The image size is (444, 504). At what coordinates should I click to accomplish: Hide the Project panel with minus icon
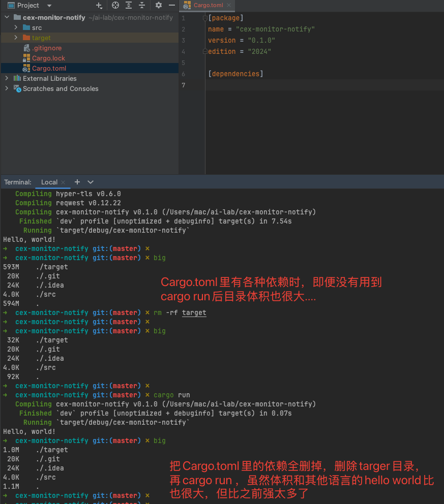[172, 6]
